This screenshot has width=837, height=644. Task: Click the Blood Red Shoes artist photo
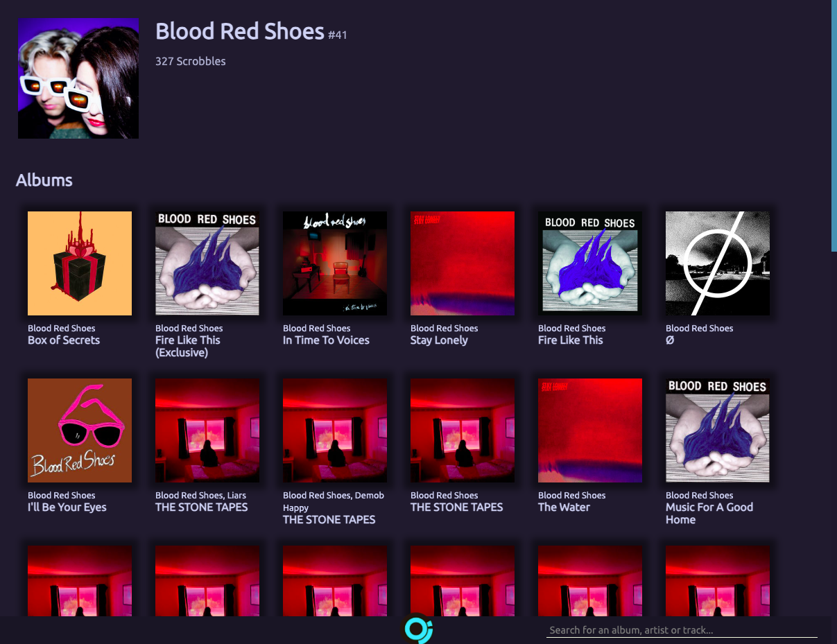(x=78, y=78)
